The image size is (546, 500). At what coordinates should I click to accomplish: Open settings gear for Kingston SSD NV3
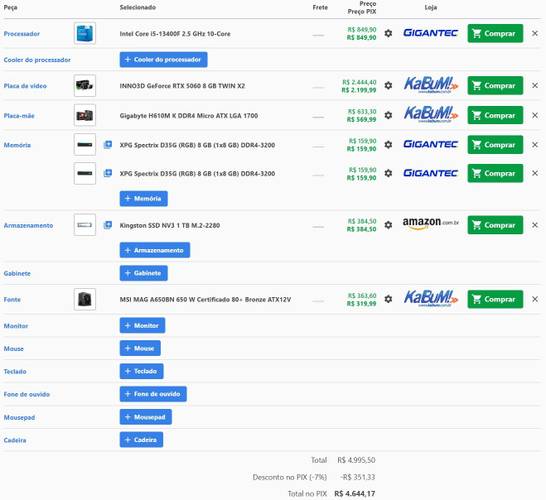[x=388, y=225]
